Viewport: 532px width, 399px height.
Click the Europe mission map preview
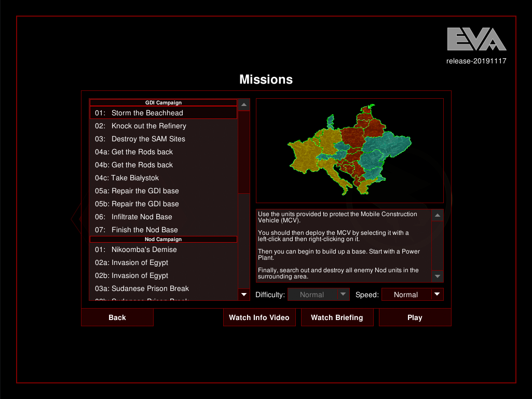[x=349, y=151]
